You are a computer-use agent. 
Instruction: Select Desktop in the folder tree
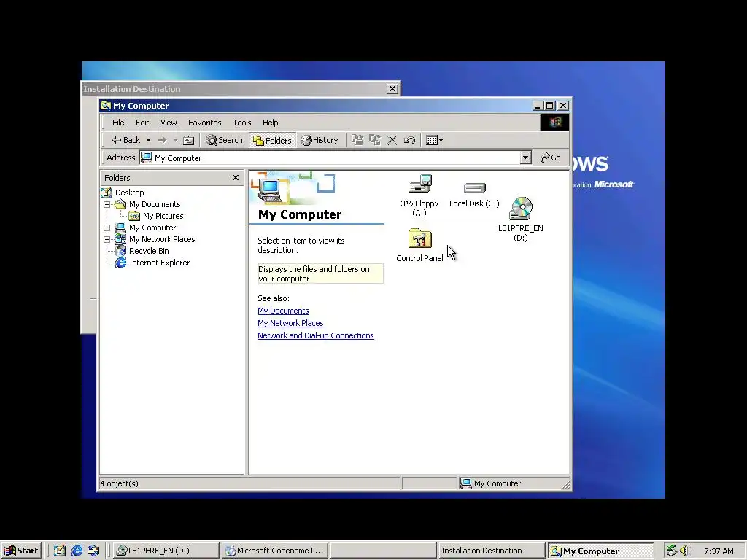click(x=130, y=192)
